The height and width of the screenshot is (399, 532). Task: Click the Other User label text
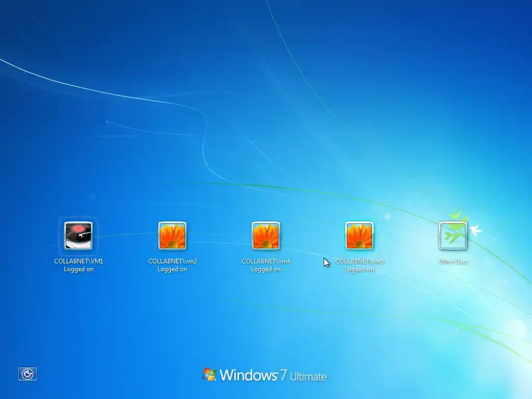coord(453,261)
